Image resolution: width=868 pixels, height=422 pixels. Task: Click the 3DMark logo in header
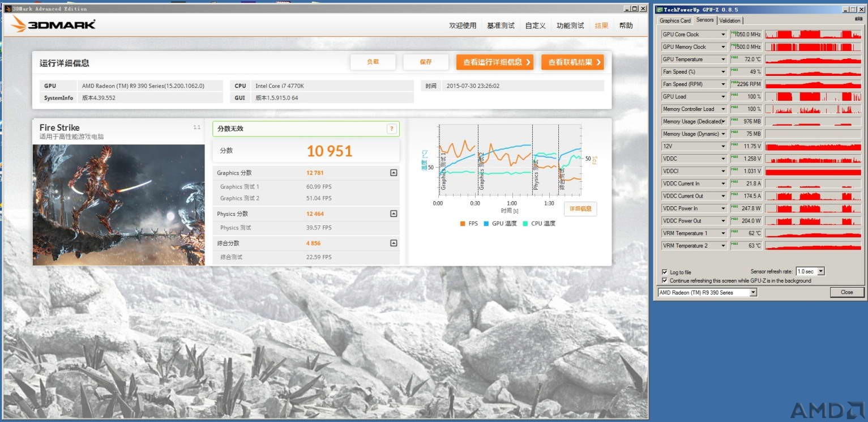[53, 24]
